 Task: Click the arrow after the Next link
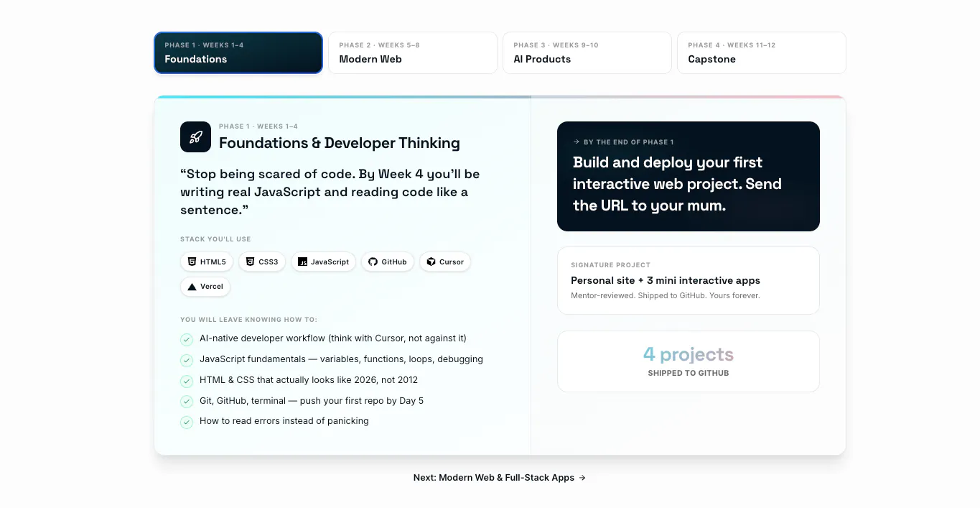(x=582, y=478)
